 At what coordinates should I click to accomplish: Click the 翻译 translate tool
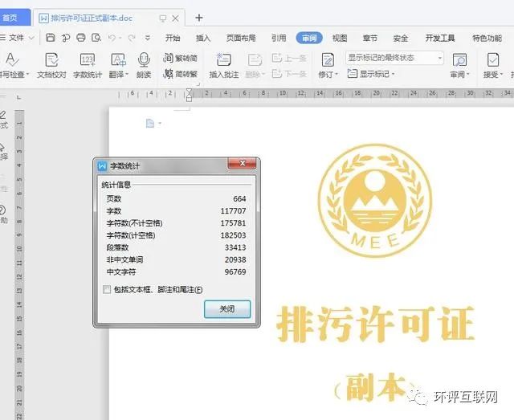point(118,65)
